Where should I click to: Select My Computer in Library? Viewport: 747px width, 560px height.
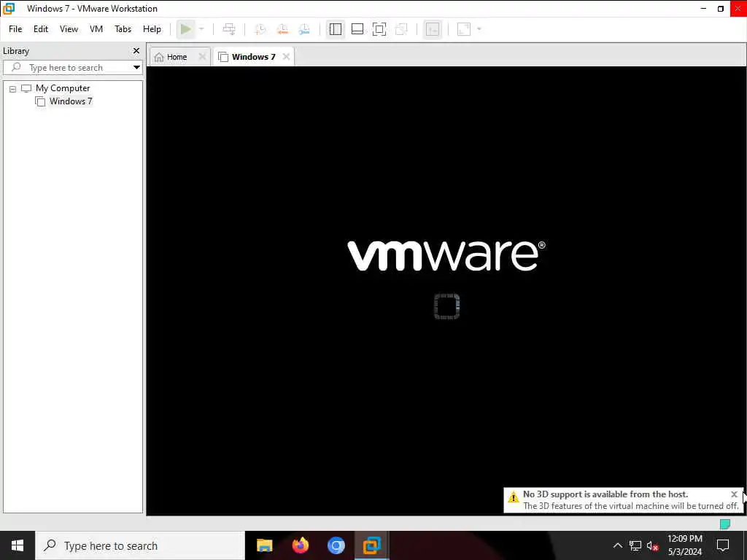pos(63,88)
